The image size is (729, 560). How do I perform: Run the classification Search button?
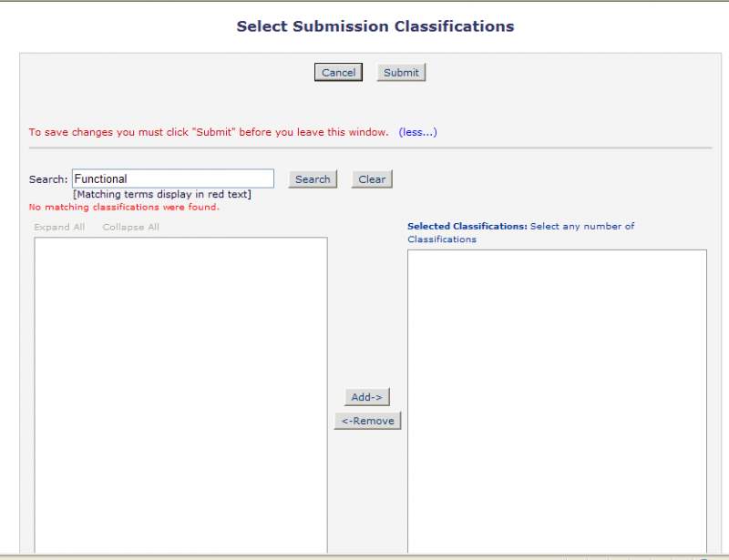[x=313, y=178]
